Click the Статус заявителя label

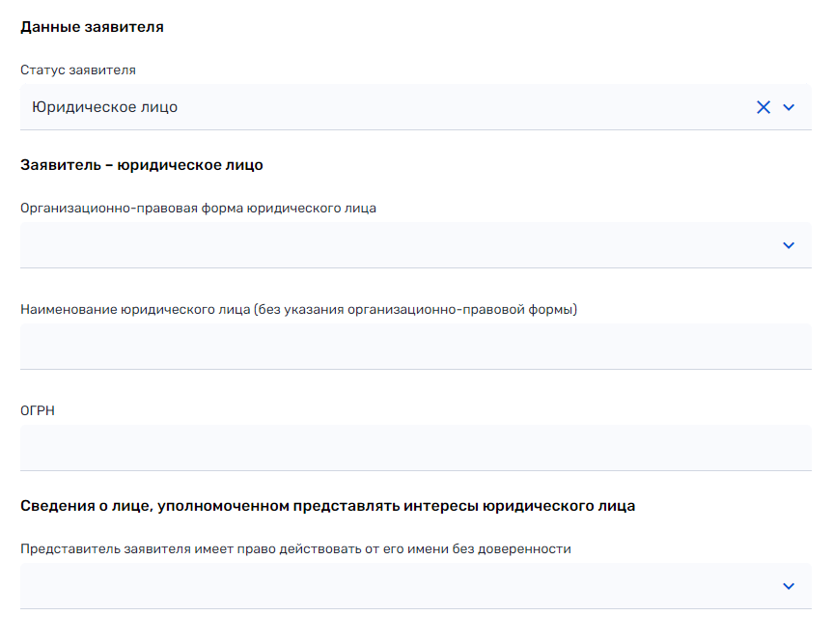78,70
